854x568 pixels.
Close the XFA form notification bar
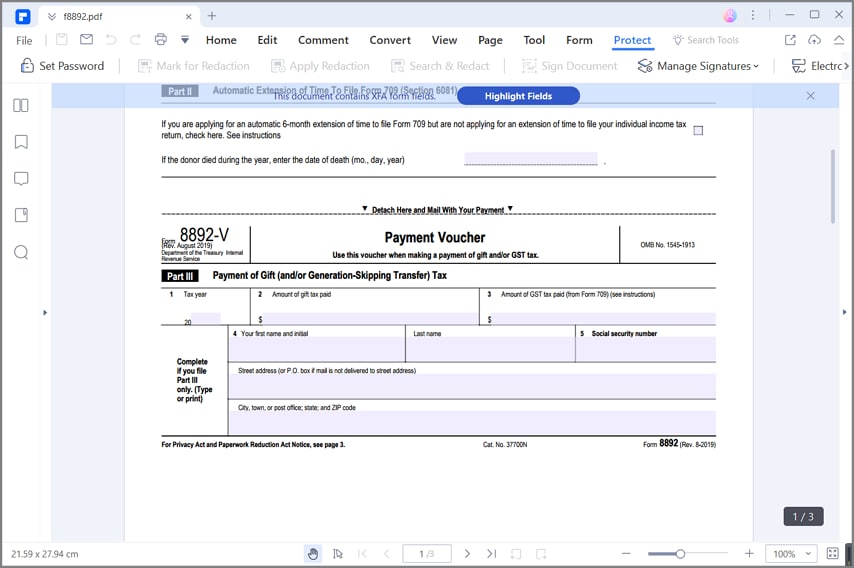click(810, 96)
